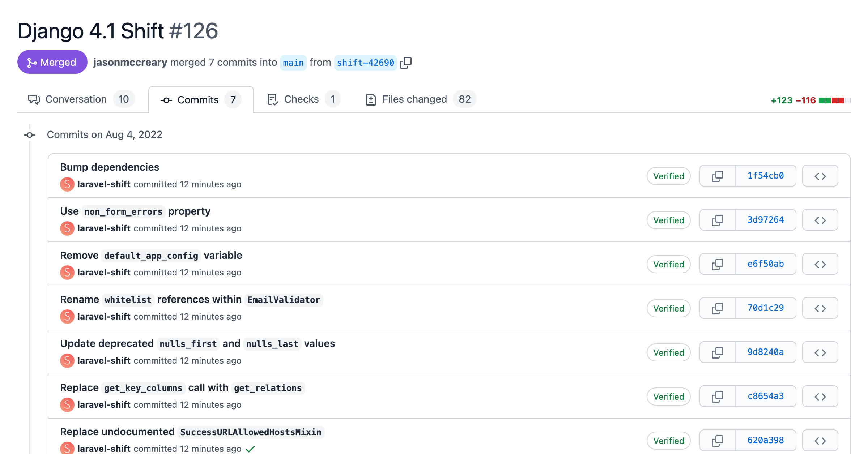Viewport: 868px width, 454px height.
Task: Expand Verified signature for non_form_errors commit
Action: point(668,220)
